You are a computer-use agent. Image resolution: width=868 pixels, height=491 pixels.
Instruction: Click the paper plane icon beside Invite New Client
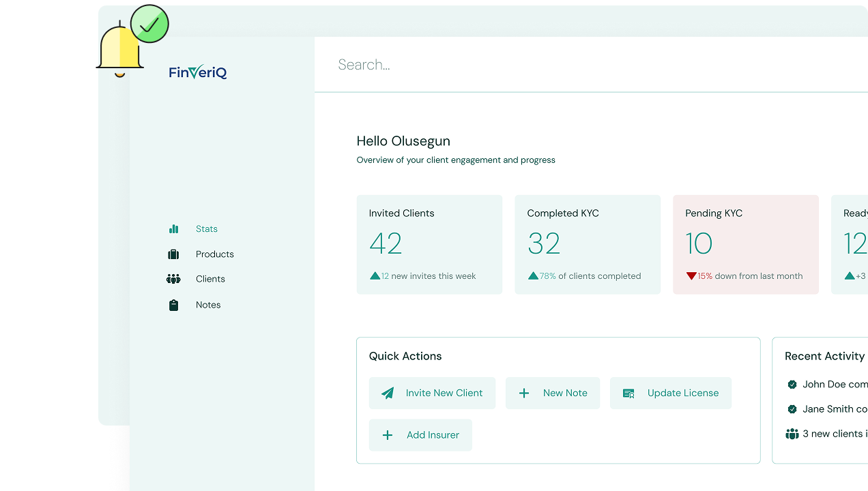(387, 393)
